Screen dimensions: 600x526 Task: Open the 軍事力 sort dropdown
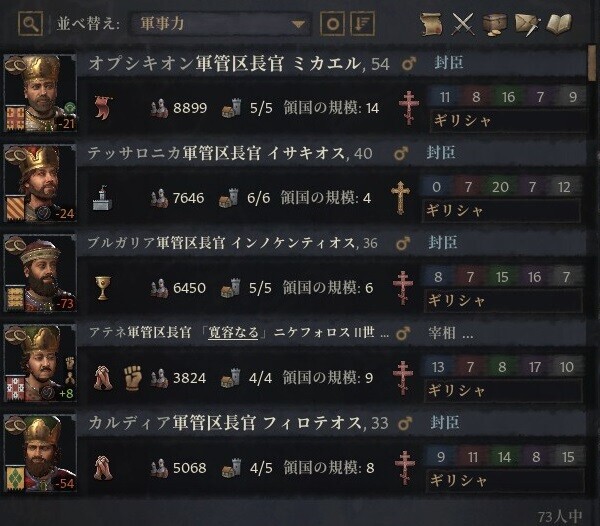220,24
